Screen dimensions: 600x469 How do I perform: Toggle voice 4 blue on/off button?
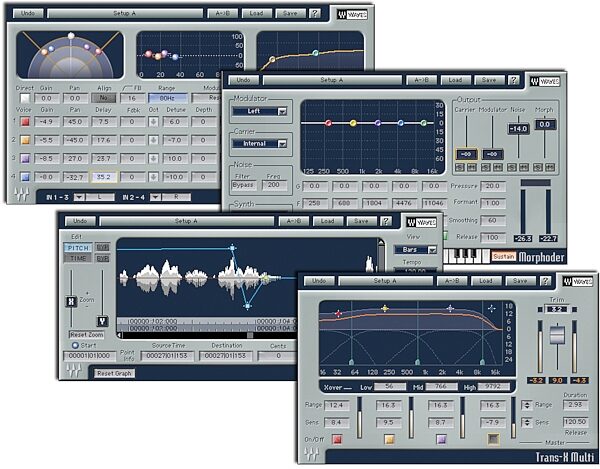25,177
